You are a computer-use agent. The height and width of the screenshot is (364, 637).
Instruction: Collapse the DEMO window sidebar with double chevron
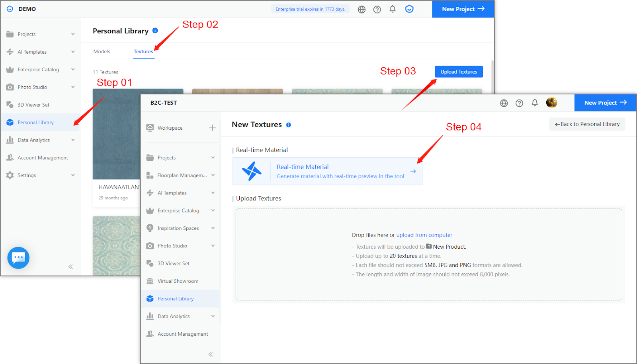click(70, 267)
